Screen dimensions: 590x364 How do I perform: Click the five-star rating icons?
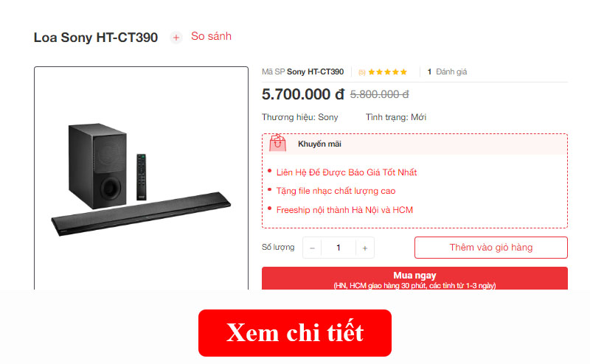point(388,71)
